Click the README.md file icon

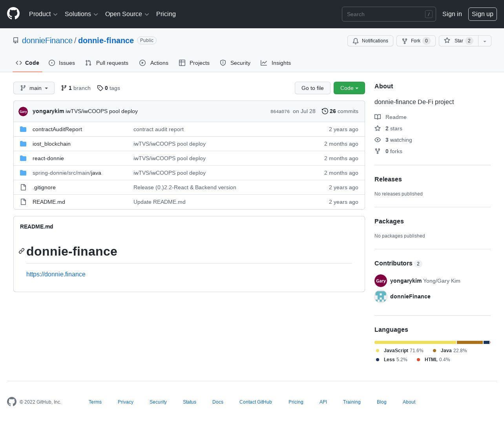pyautogui.click(x=23, y=202)
